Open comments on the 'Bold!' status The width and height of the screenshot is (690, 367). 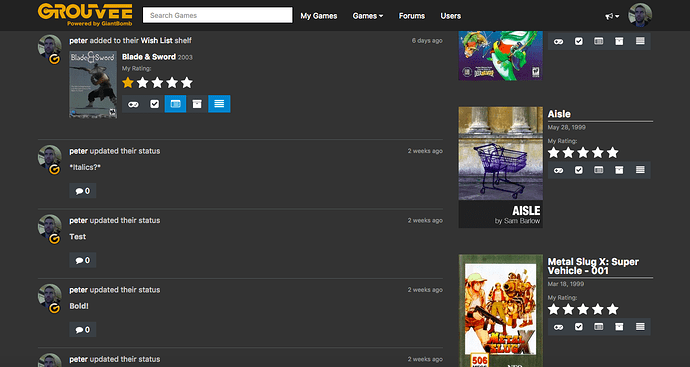[x=83, y=330]
